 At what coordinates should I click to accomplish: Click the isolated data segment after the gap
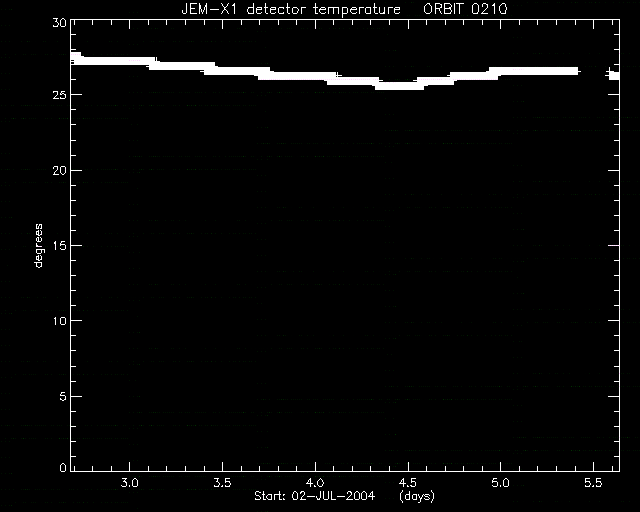point(613,74)
